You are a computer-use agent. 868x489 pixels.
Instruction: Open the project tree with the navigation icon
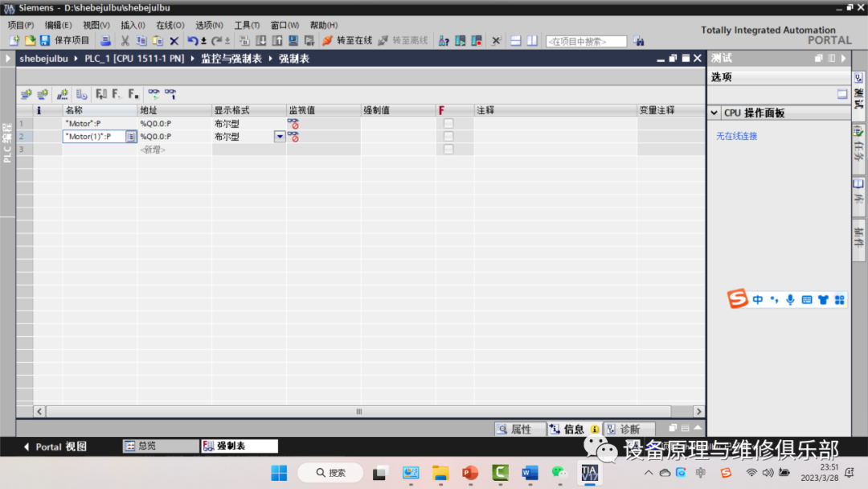coord(9,58)
